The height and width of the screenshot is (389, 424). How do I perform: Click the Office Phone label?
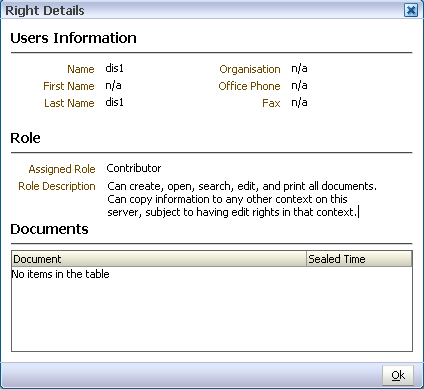(249, 86)
